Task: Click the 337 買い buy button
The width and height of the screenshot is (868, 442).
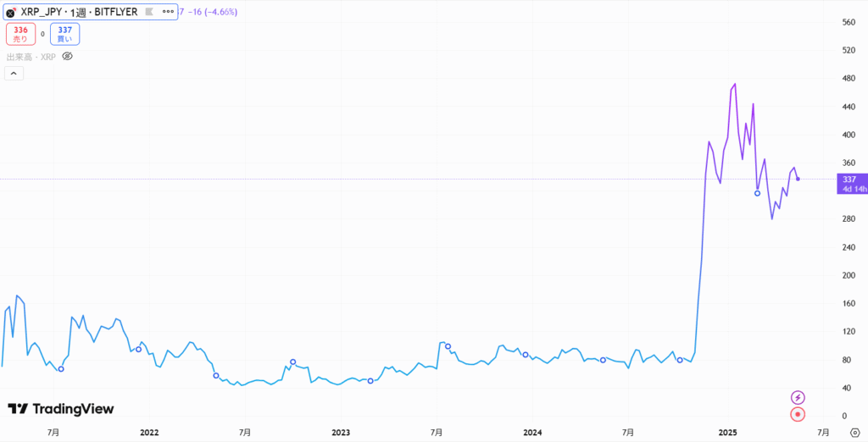Action: click(64, 35)
